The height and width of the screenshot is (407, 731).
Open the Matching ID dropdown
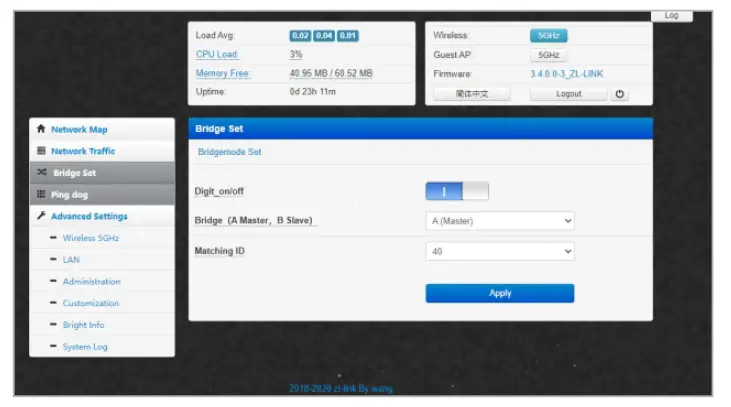(500, 251)
